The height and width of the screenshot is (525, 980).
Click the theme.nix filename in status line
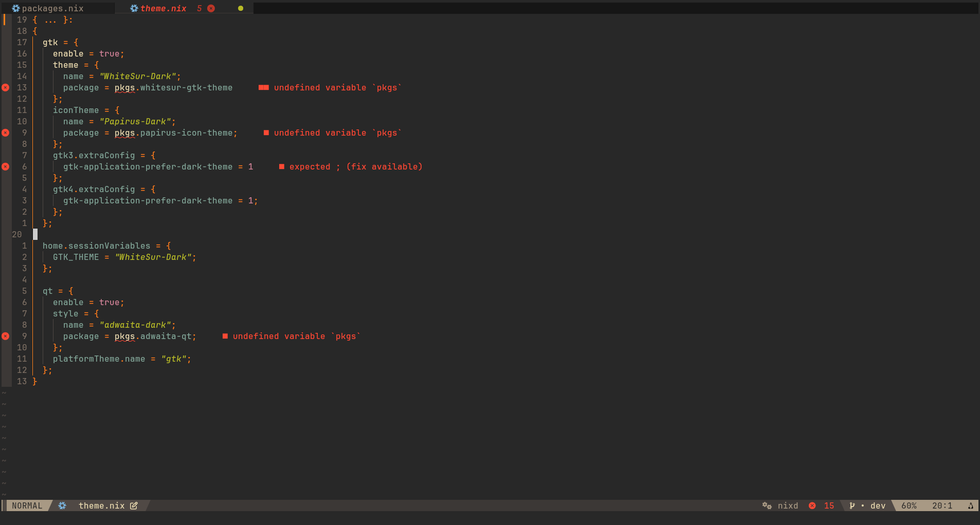(102, 505)
